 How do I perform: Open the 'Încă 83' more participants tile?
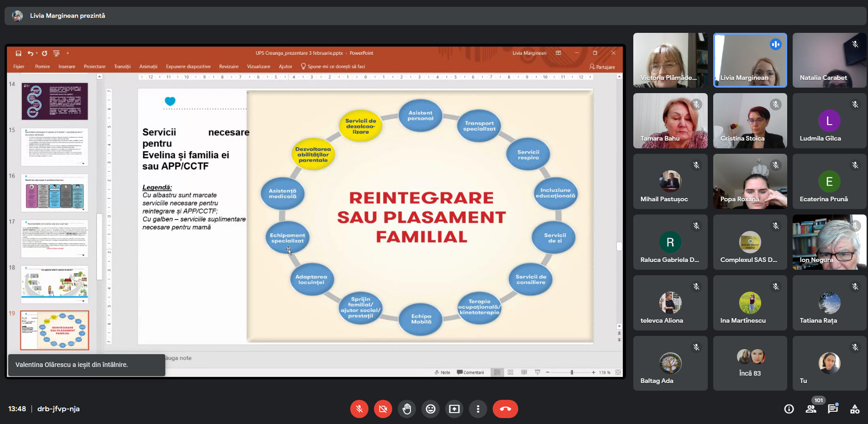pos(750,363)
